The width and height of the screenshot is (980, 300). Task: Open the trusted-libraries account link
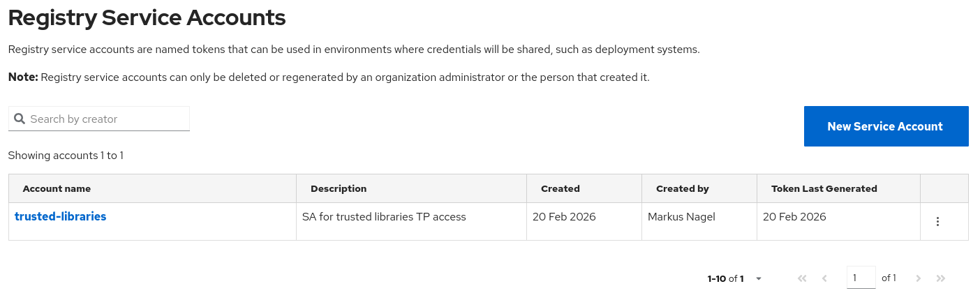(x=61, y=216)
